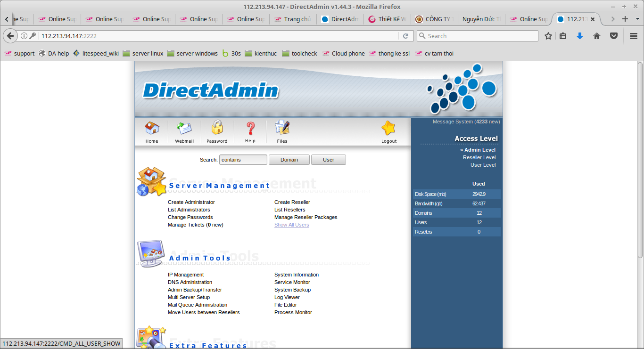Switch to the Thiết Kế W tab
644x349 pixels.
pyautogui.click(x=387, y=19)
